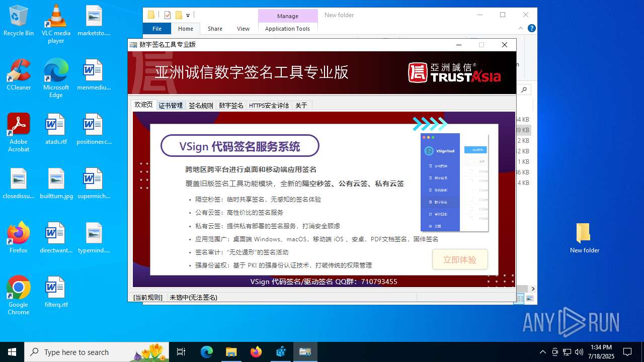Open closedissu... image file on desktop

(19, 184)
